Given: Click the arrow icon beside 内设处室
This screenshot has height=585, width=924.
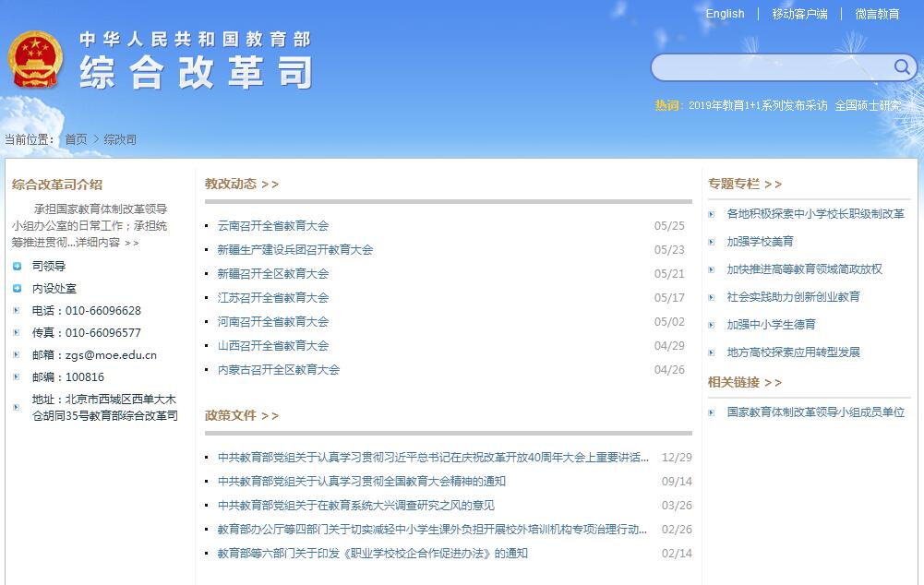Looking at the screenshot, I should [17, 289].
